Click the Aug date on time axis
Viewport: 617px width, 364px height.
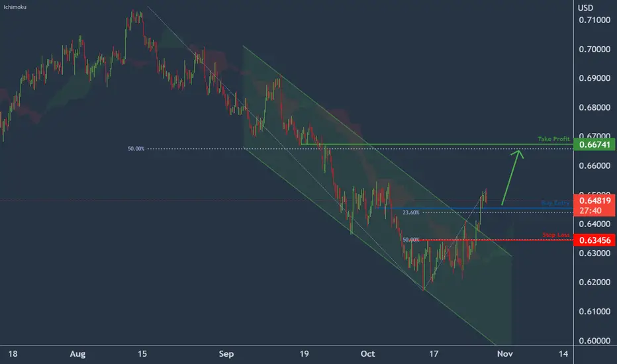click(77, 354)
